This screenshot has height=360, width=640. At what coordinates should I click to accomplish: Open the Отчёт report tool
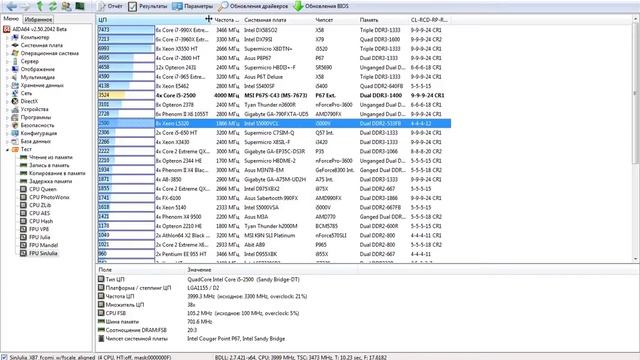tap(110, 6)
